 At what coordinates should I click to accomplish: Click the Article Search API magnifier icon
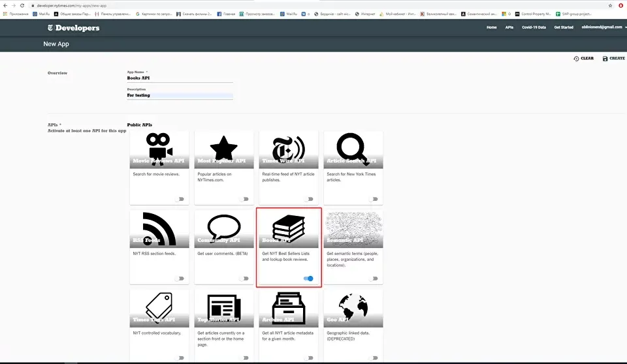(x=353, y=149)
